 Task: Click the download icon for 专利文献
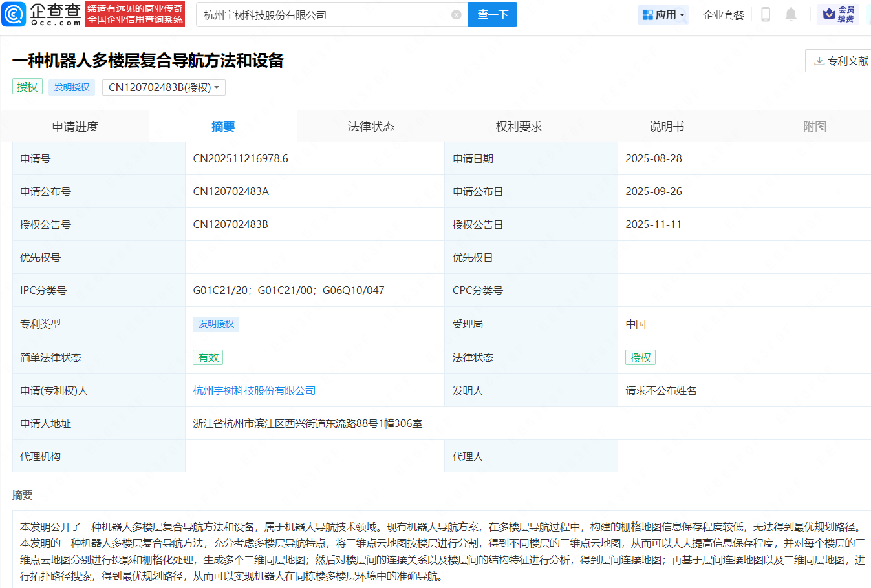819,61
